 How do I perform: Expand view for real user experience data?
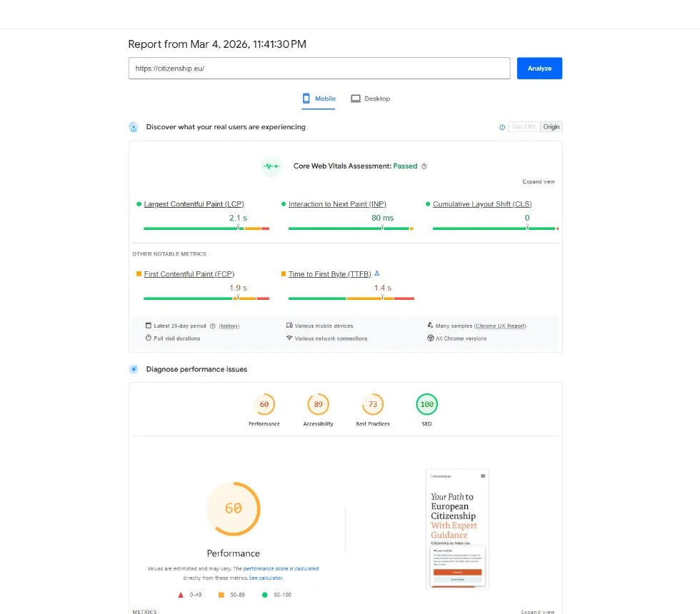[x=538, y=181]
